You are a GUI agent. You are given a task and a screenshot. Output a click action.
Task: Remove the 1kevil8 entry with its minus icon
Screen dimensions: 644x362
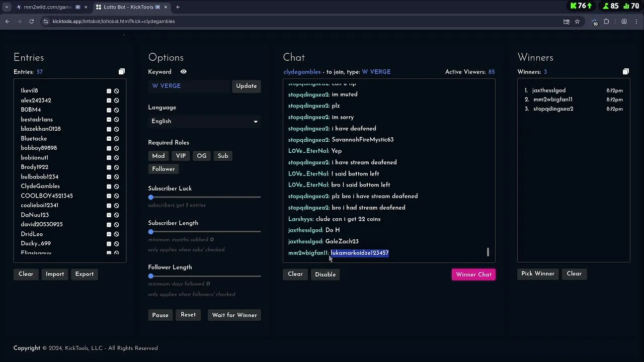coord(109,91)
